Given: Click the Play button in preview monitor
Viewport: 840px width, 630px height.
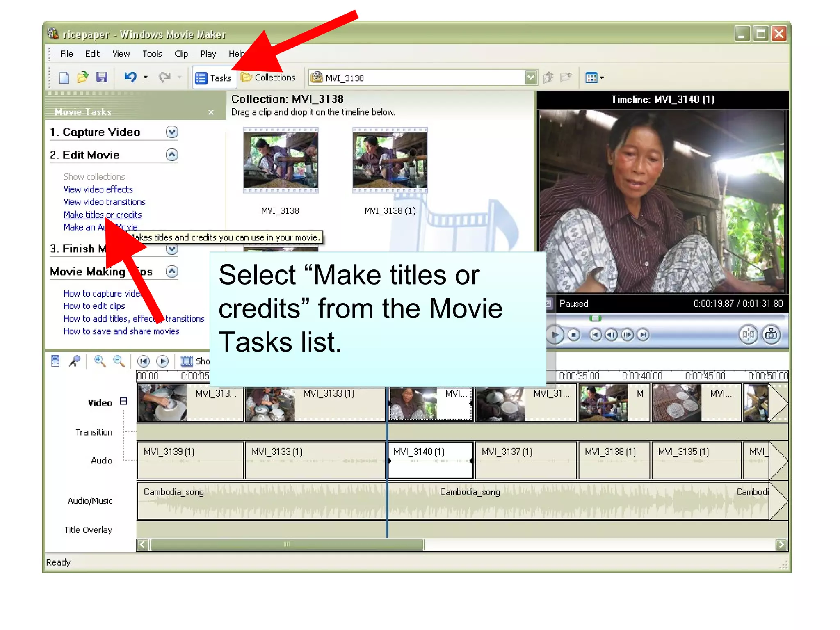Looking at the screenshot, I should 555,335.
